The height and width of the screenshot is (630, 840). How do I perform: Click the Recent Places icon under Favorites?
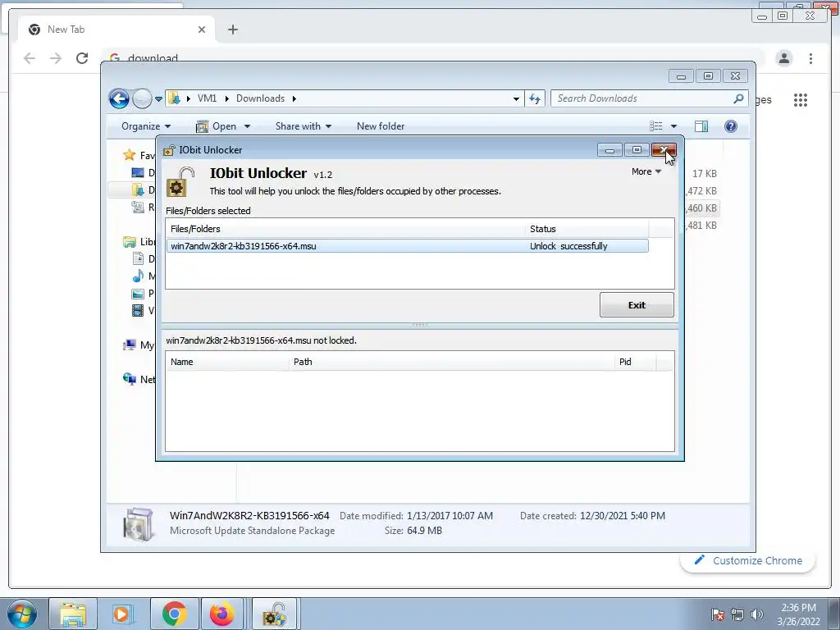point(138,207)
